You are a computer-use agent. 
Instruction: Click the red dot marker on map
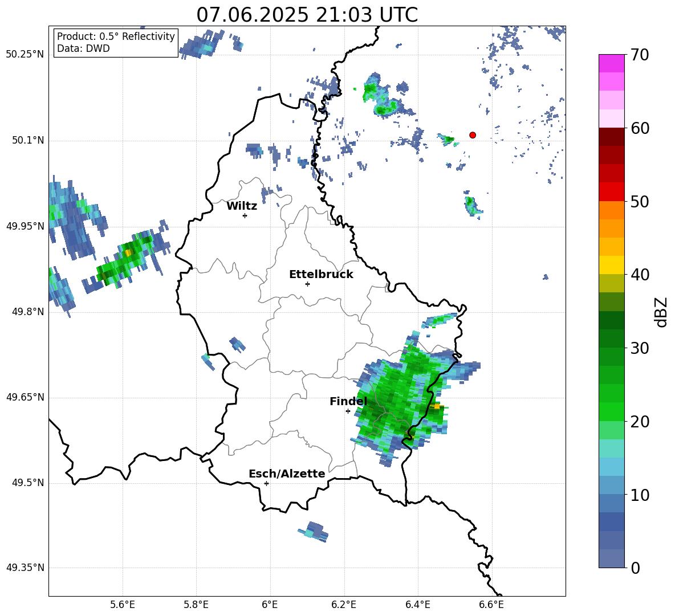473,135
